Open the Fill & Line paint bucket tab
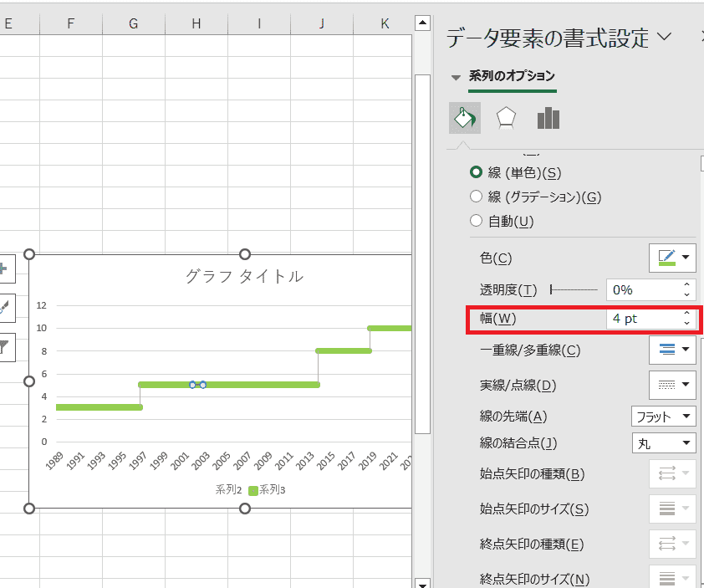This screenshot has width=704, height=588. (x=464, y=118)
